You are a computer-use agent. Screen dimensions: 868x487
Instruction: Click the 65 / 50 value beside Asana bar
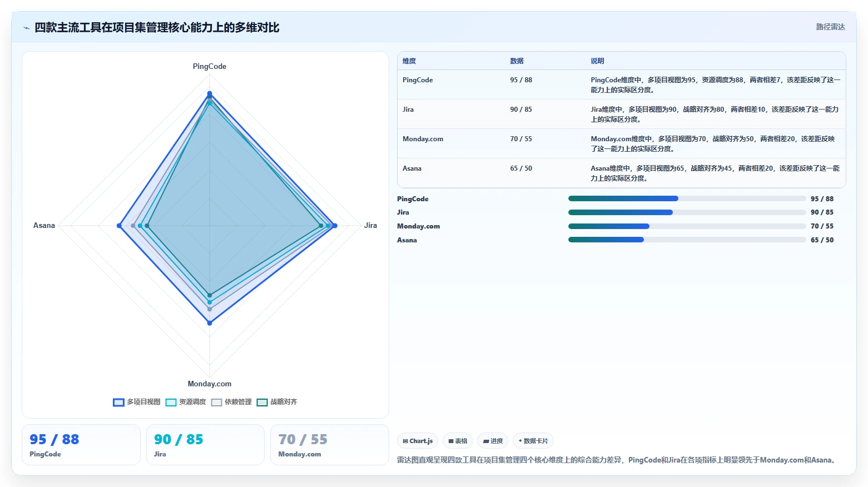point(822,240)
